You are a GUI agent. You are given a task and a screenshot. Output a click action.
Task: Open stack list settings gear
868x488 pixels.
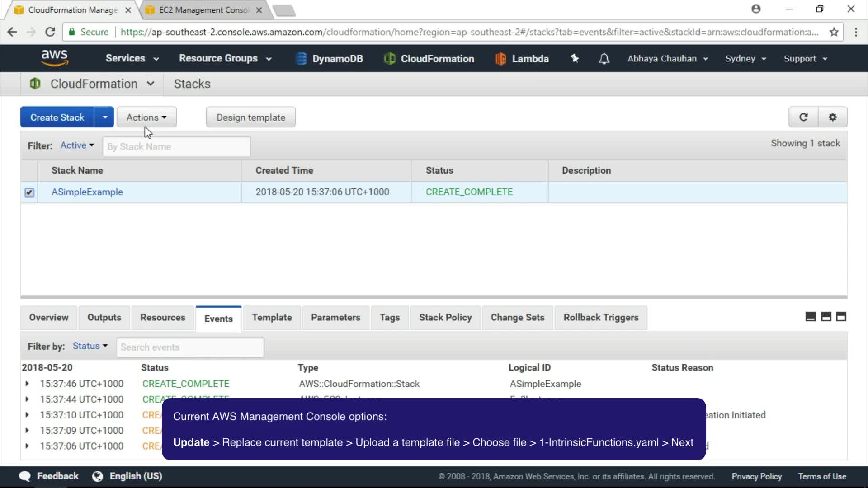pyautogui.click(x=832, y=117)
